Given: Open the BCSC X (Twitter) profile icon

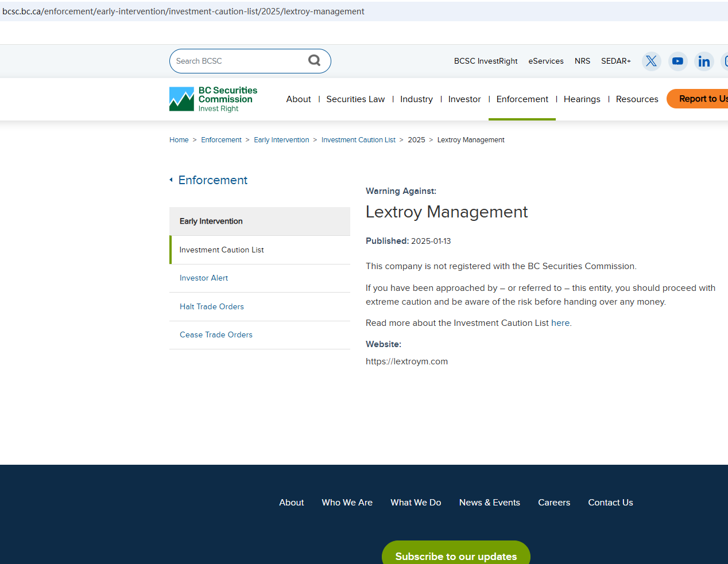Looking at the screenshot, I should [x=651, y=61].
